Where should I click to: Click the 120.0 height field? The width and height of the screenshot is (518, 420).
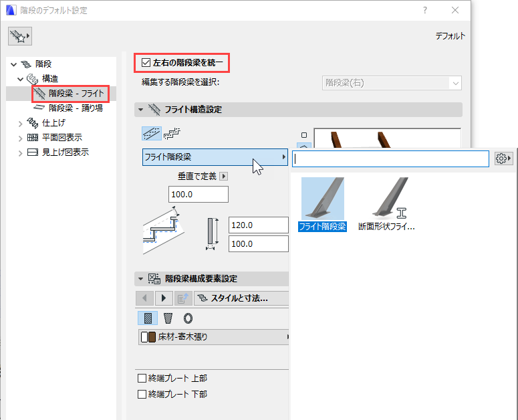tap(259, 225)
